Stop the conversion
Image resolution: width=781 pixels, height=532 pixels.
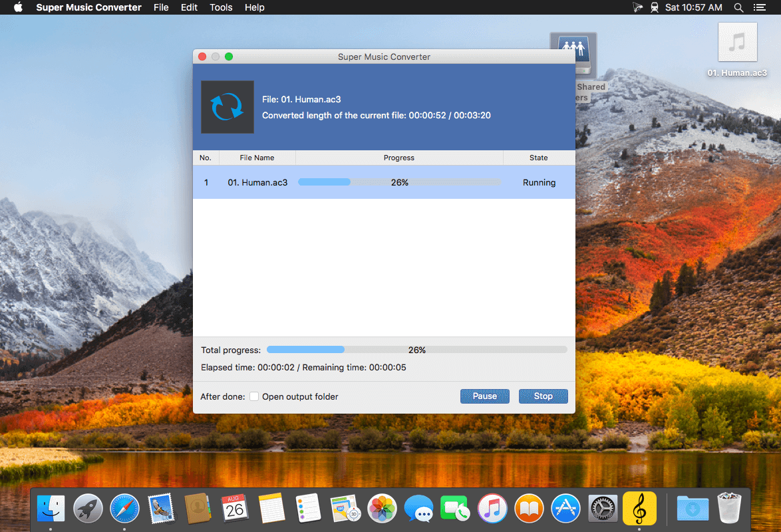(544, 396)
